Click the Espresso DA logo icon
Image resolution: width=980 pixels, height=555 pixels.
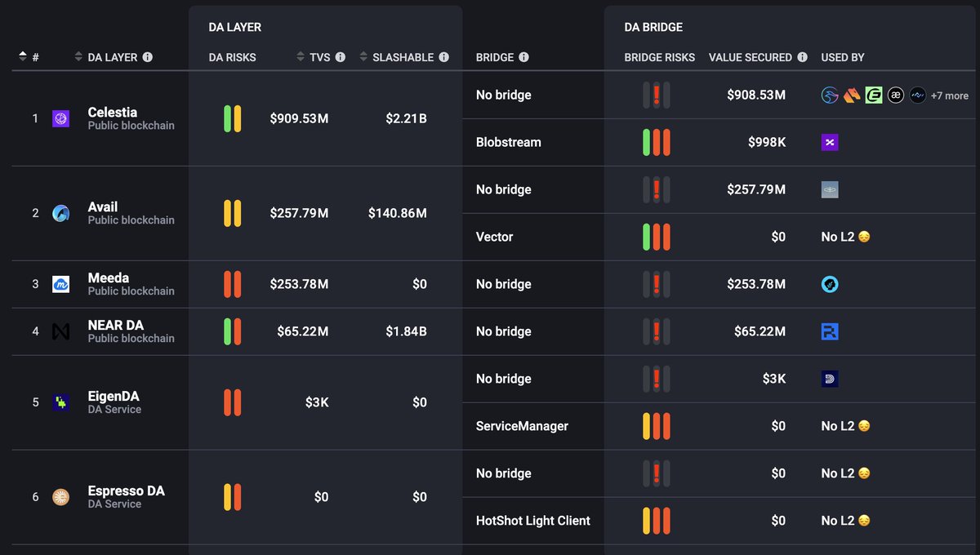point(60,497)
